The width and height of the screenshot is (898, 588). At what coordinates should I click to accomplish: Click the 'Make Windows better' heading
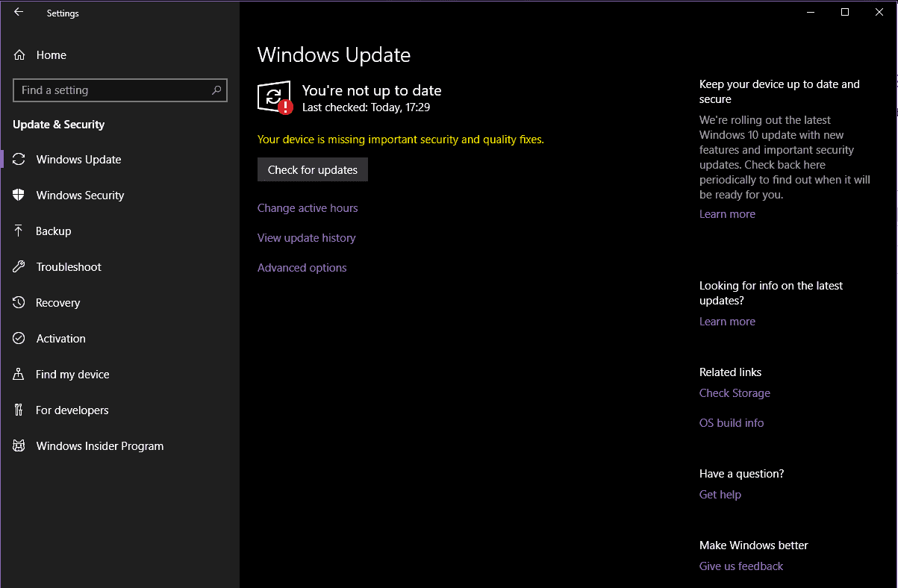753,545
